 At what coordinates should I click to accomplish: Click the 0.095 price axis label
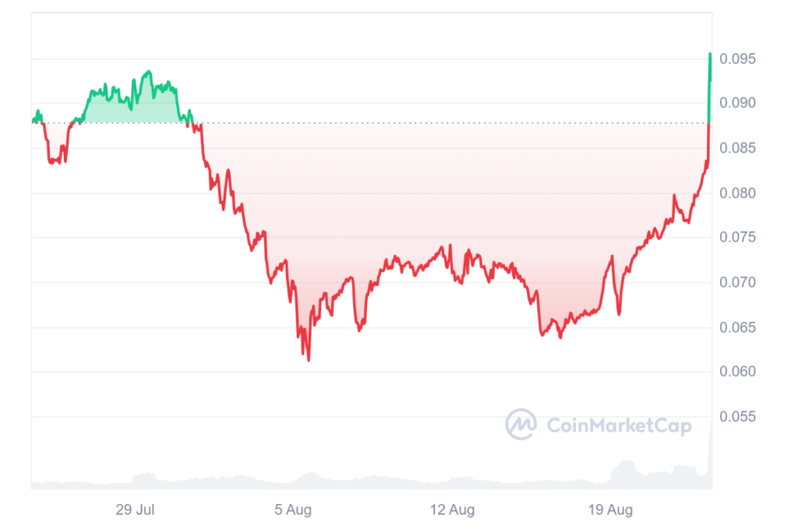(737, 58)
